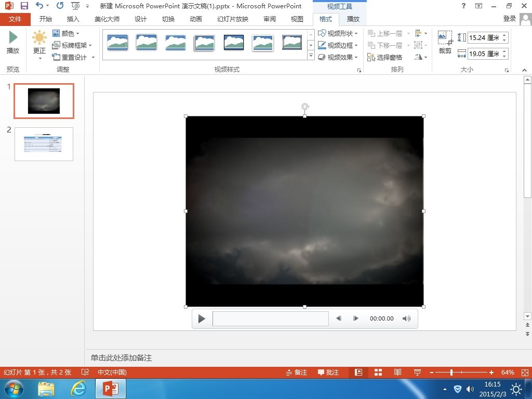The image size is (532, 399).
Task: Click the width field showing 19.05 厘米
Action: (x=484, y=54)
